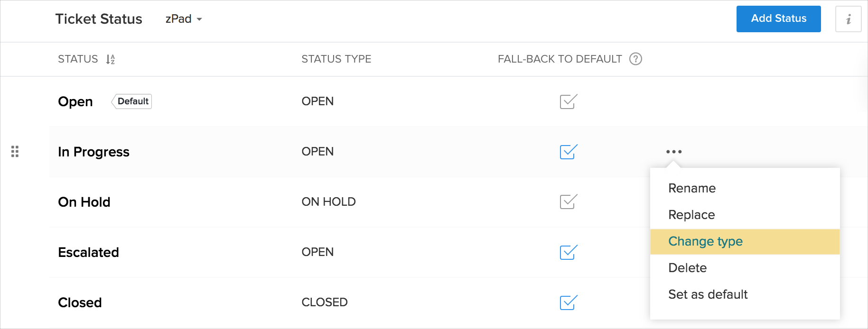Click the Add Status button

tap(778, 19)
